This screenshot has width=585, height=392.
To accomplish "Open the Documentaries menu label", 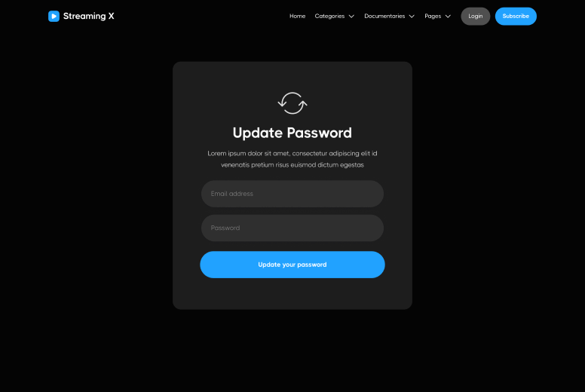I will point(384,16).
